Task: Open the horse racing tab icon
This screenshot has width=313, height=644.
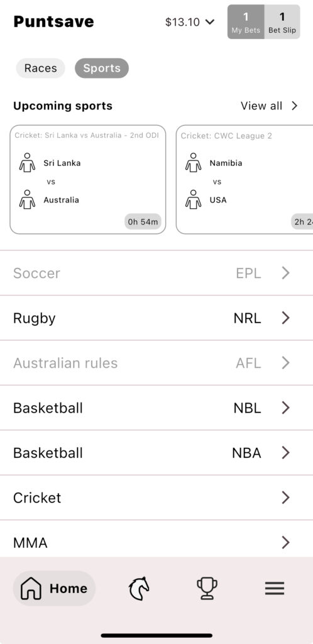Action: (x=139, y=589)
